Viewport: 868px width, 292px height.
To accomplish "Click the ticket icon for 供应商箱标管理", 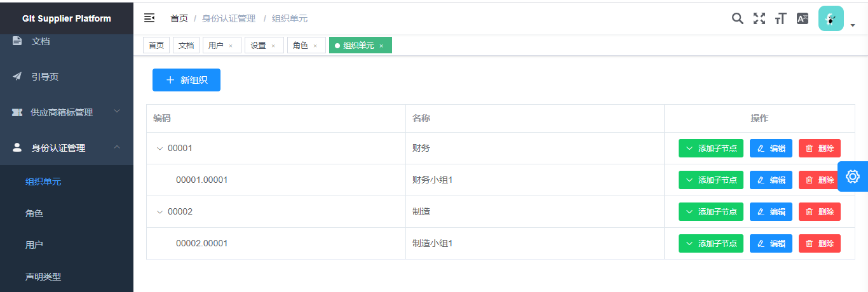I will [x=17, y=112].
